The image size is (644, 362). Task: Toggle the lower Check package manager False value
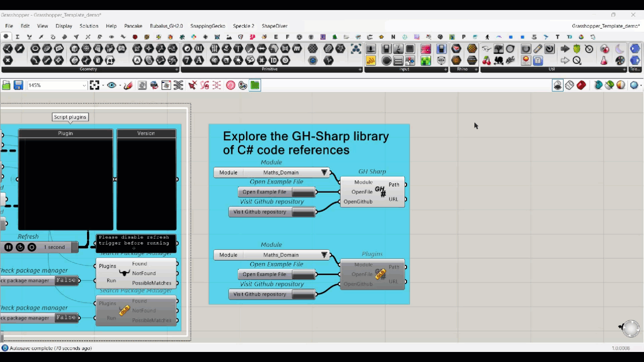(x=66, y=317)
